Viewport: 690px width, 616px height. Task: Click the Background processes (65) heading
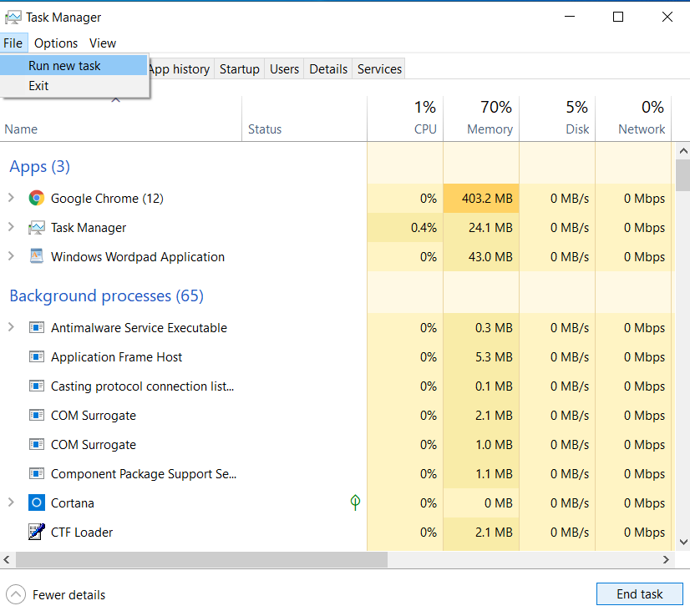click(x=106, y=296)
